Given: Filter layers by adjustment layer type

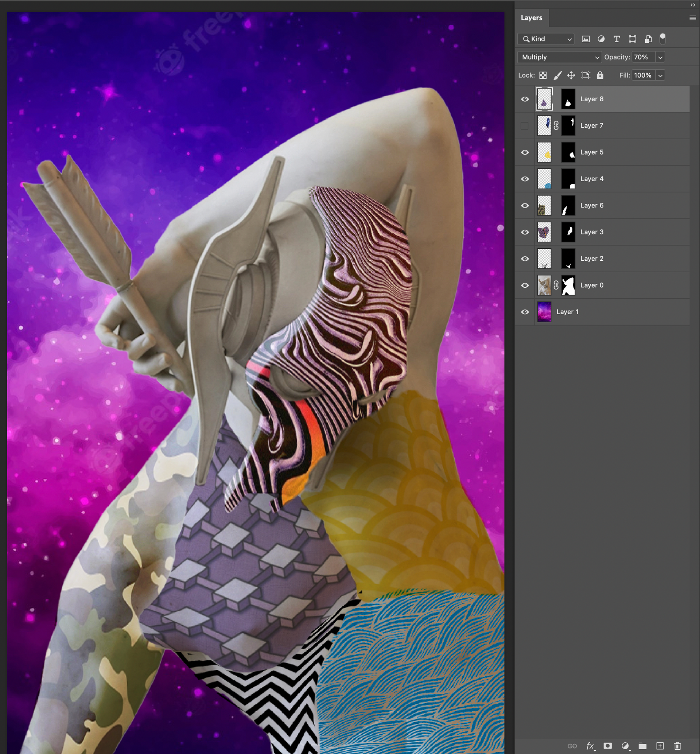Looking at the screenshot, I should pyautogui.click(x=601, y=39).
